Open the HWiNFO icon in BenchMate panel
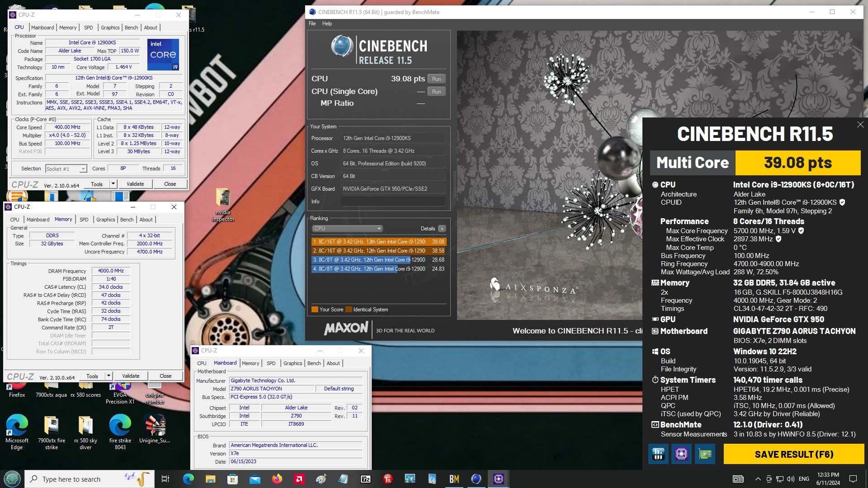The height and width of the screenshot is (488, 868). tap(658, 454)
